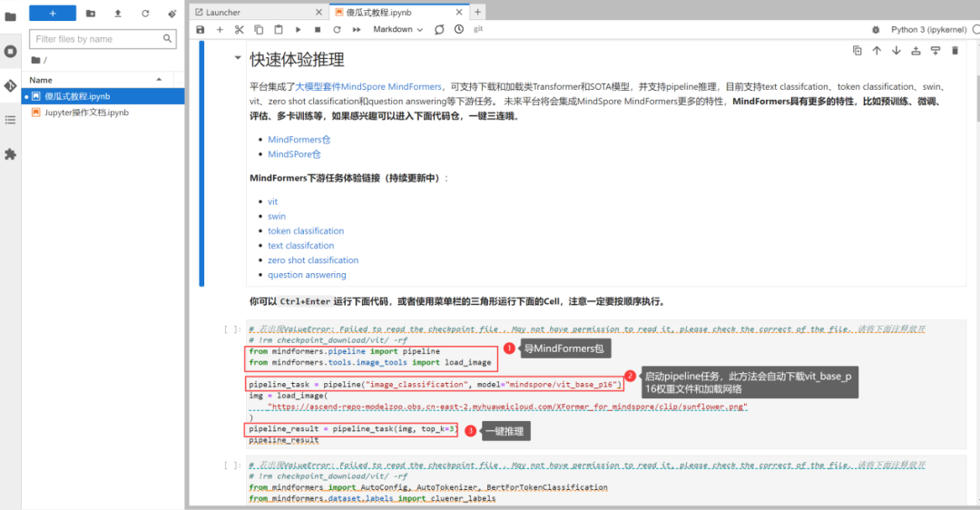This screenshot has width=980, height=510.
Task: Restart kernel and run all cells
Action: [357, 29]
